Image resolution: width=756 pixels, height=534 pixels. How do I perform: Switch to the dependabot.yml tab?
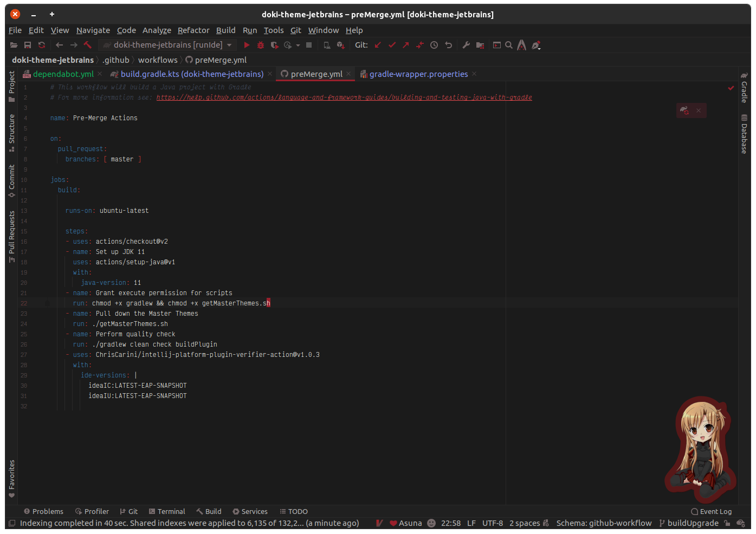(x=63, y=74)
